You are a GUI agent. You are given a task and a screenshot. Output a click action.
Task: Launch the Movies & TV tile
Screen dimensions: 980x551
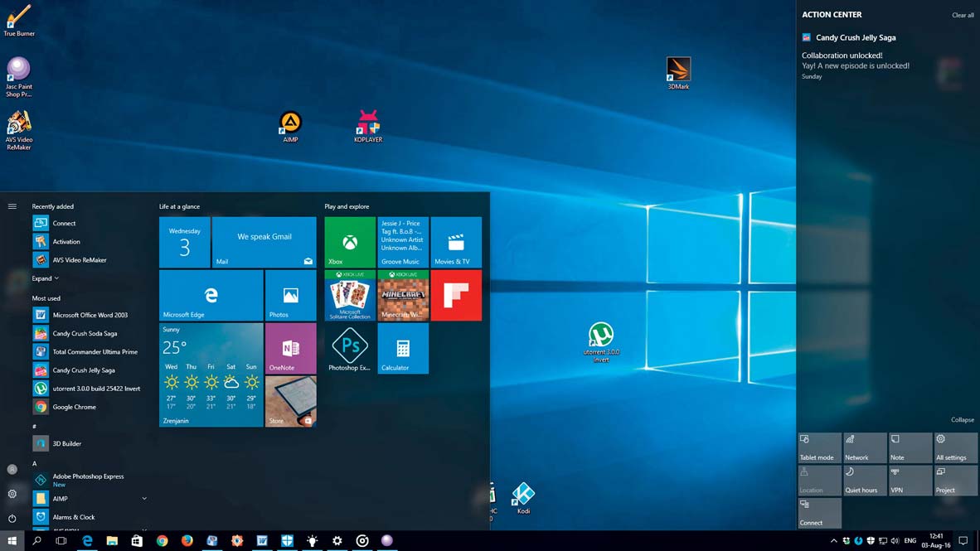tap(456, 243)
